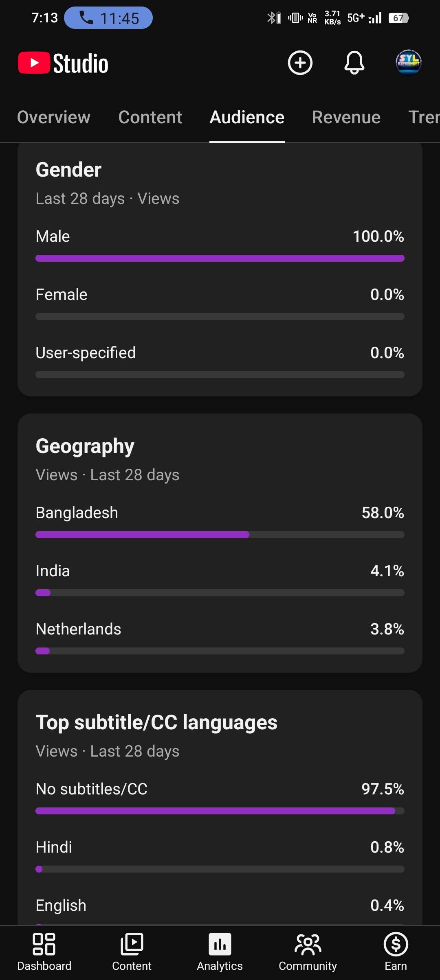Tap the YouTube Studio logo

tap(64, 63)
